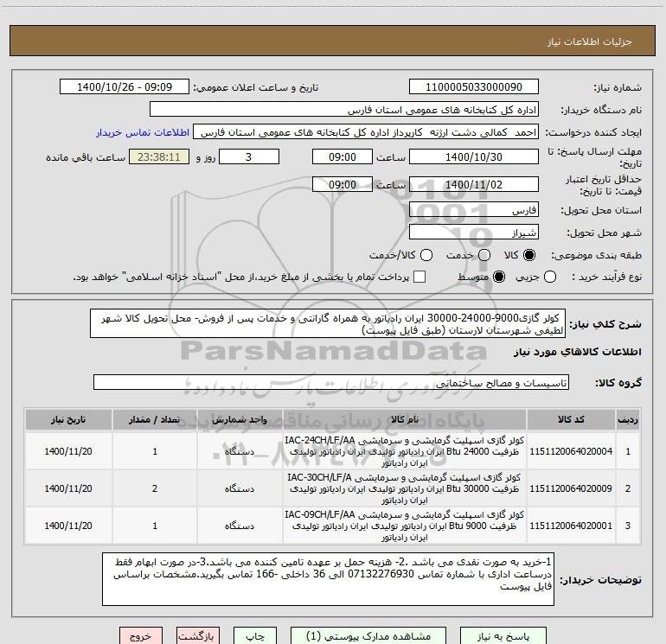
Task: Select the کالا/خدمت radio button
Action: click(426, 255)
